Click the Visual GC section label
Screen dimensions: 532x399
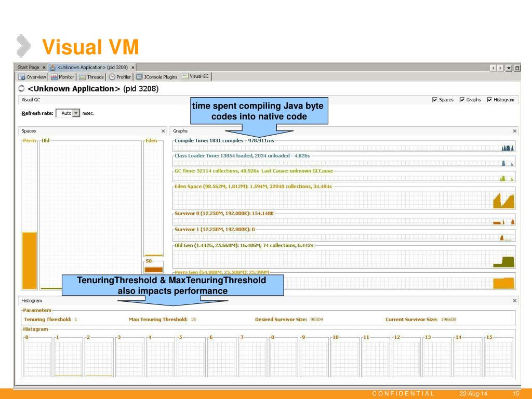pos(31,100)
